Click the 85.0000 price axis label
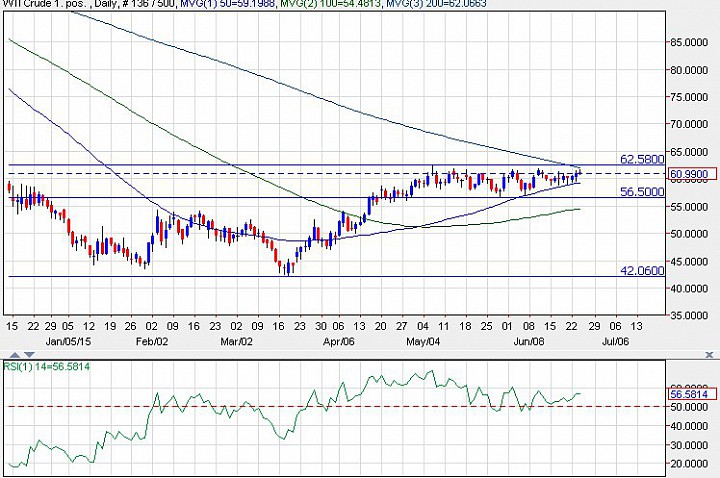This screenshot has width=720, height=478. coord(689,42)
